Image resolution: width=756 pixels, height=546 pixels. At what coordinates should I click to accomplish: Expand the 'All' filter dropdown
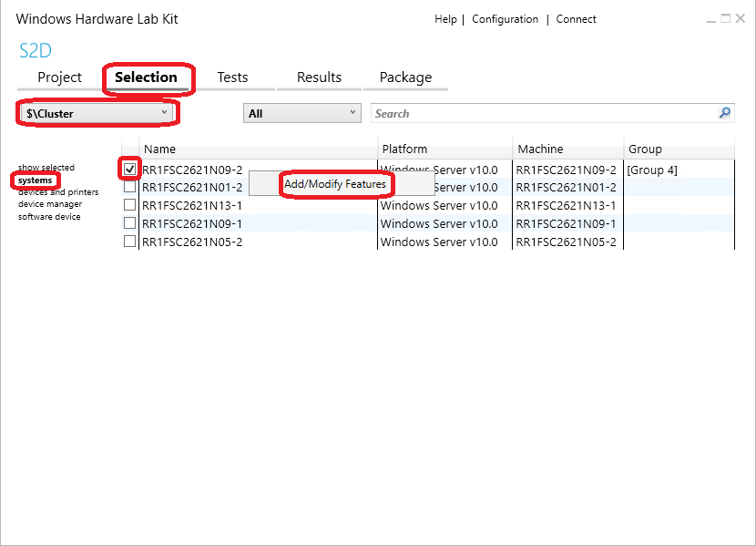coord(301,112)
